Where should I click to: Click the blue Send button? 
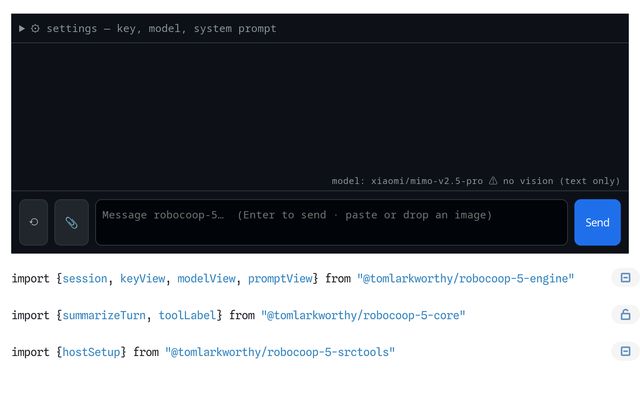pyautogui.click(x=597, y=222)
